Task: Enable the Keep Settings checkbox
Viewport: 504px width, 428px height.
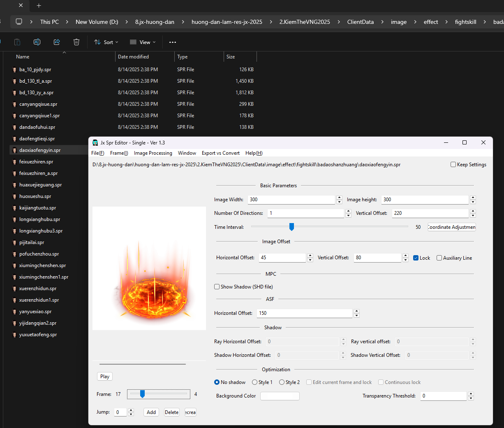Action: click(453, 165)
